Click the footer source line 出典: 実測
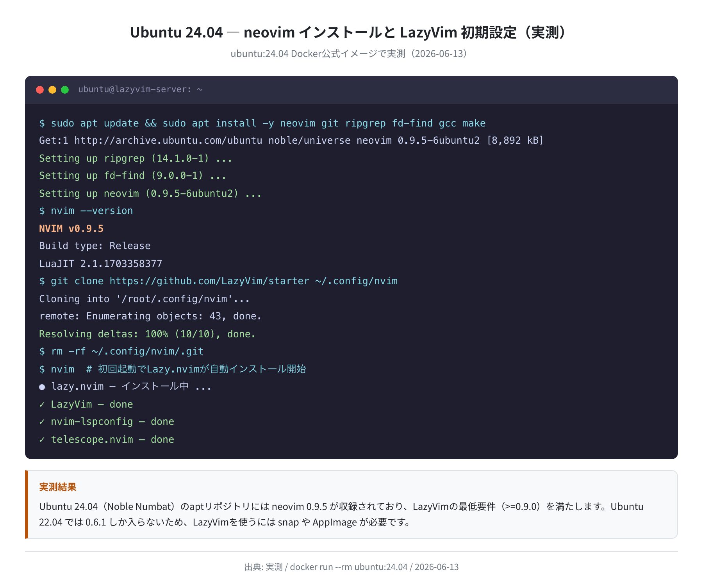This screenshot has height=588, width=703. pyautogui.click(x=351, y=567)
